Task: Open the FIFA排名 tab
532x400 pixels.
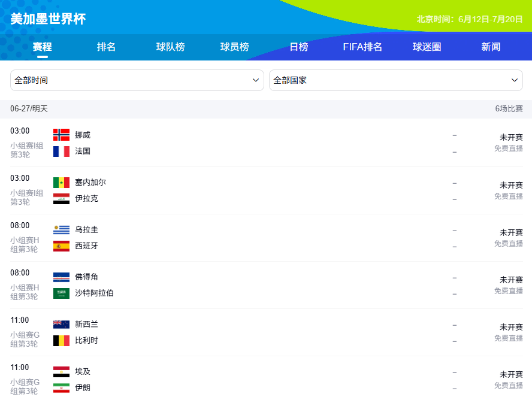Action: tap(362, 47)
